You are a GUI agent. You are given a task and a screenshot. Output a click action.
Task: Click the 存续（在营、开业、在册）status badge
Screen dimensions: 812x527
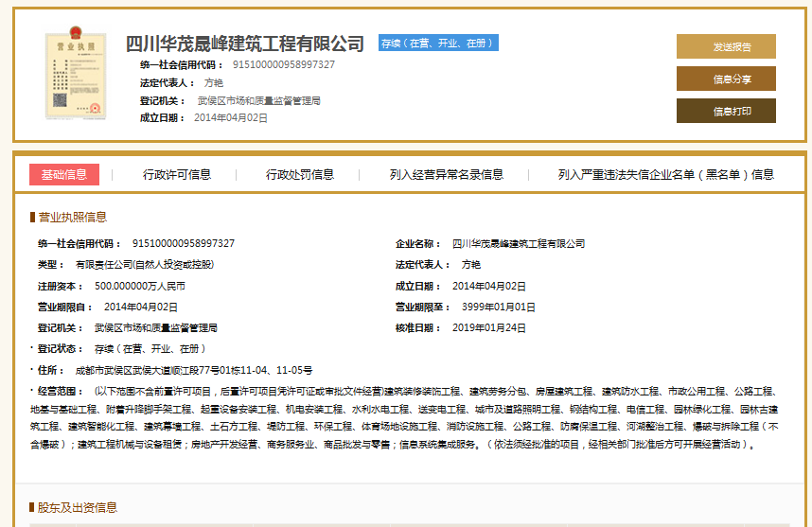438,43
